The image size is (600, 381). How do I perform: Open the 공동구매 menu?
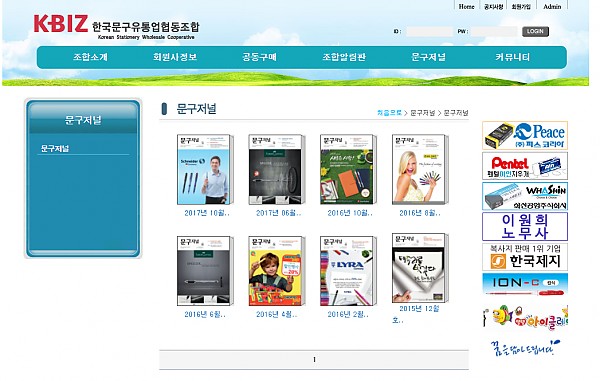(x=259, y=57)
